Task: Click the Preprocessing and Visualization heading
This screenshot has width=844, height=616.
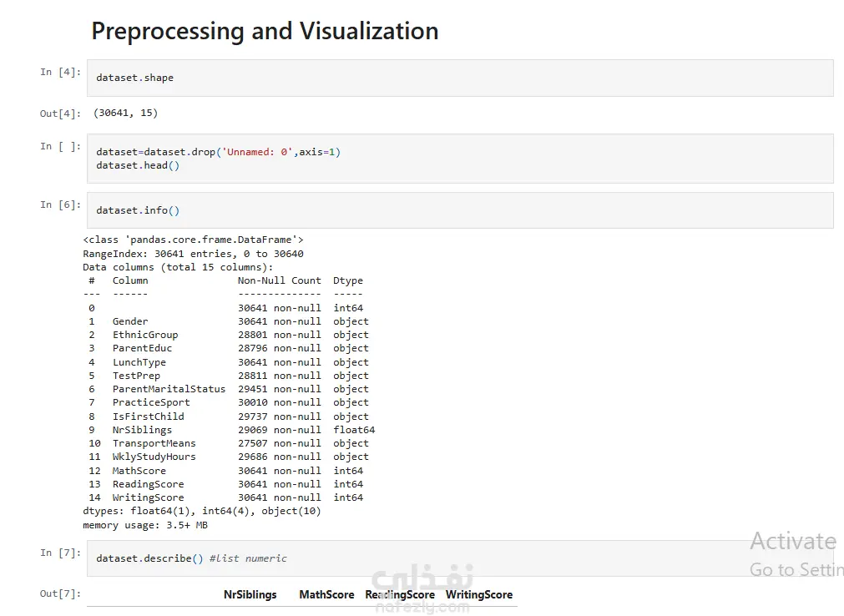Action: coord(265,32)
